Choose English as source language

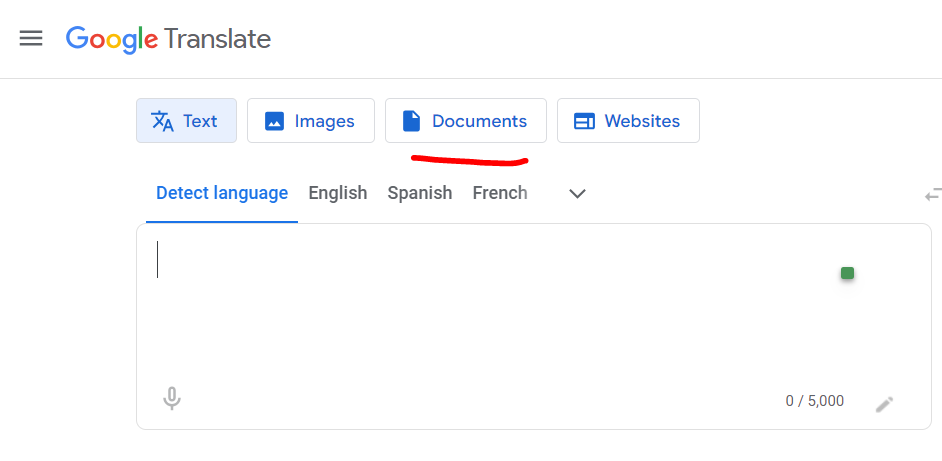pos(338,193)
